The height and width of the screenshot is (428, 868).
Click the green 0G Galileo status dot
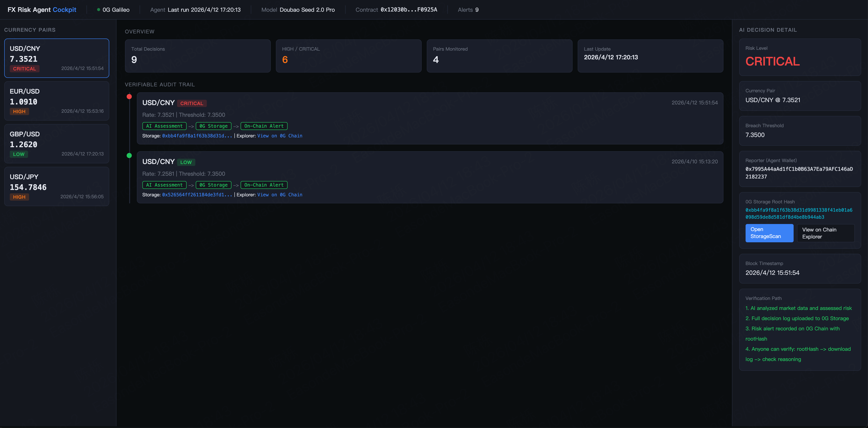pyautogui.click(x=98, y=10)
